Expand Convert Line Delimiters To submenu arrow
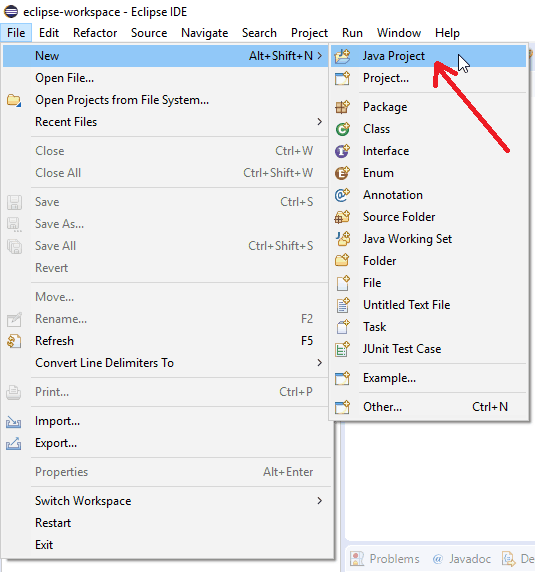 tap(319, 363)
